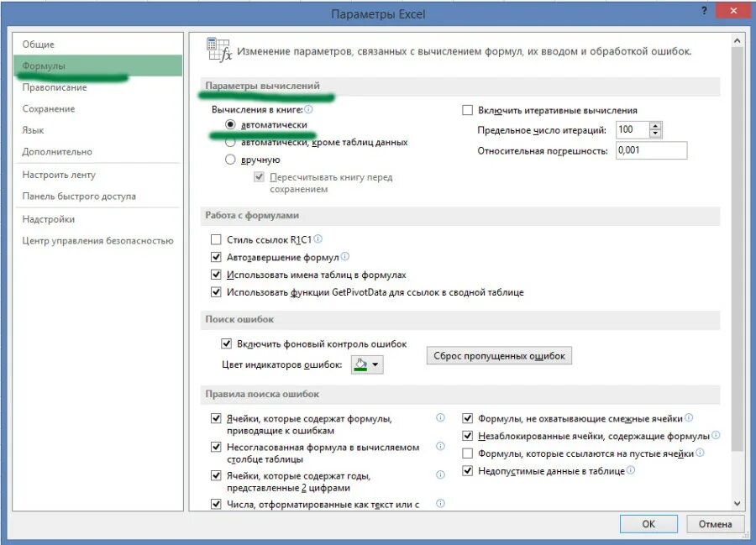Toggle Автозавершение формул checkbox
Image resolution: width=756 pixels, height=545 pixels.
(x=216, y=257)
